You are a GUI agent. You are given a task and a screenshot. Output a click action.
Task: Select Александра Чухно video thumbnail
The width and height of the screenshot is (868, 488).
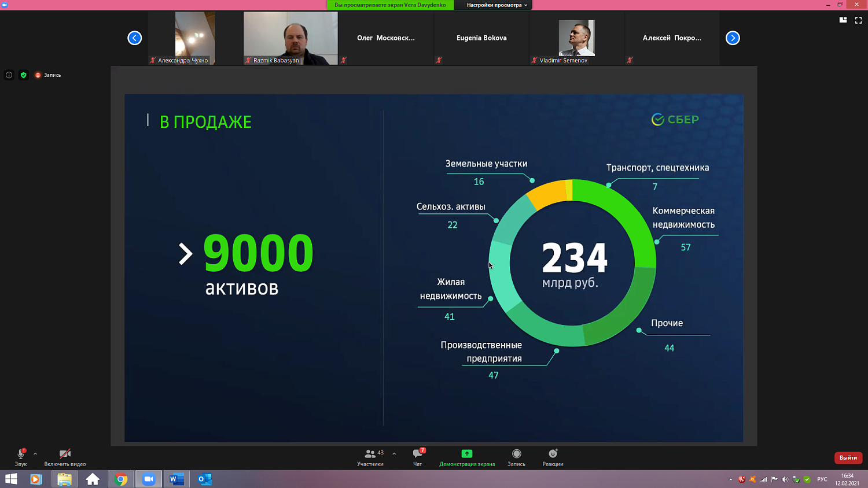click(195, 38)
